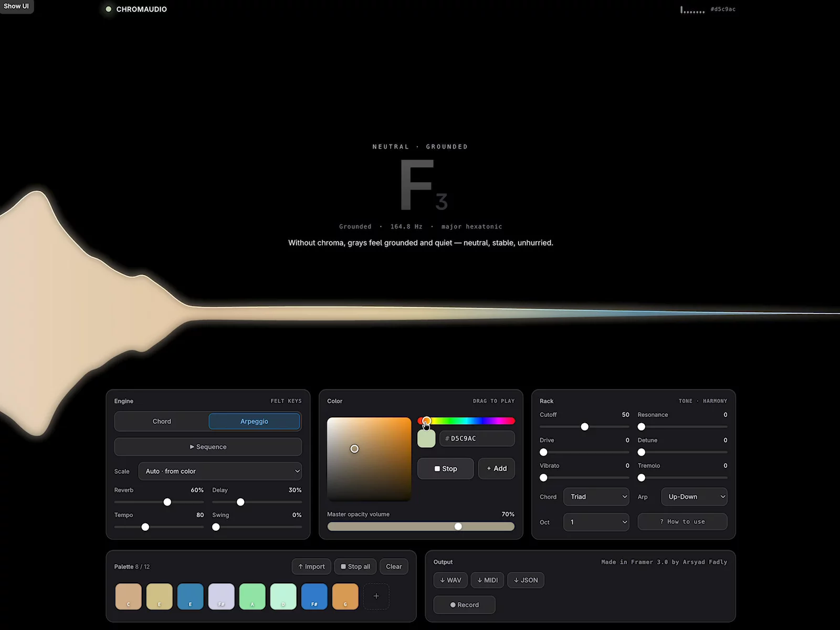Play the Sequence
Screen dimensions: 840x630
click(208, 447)
